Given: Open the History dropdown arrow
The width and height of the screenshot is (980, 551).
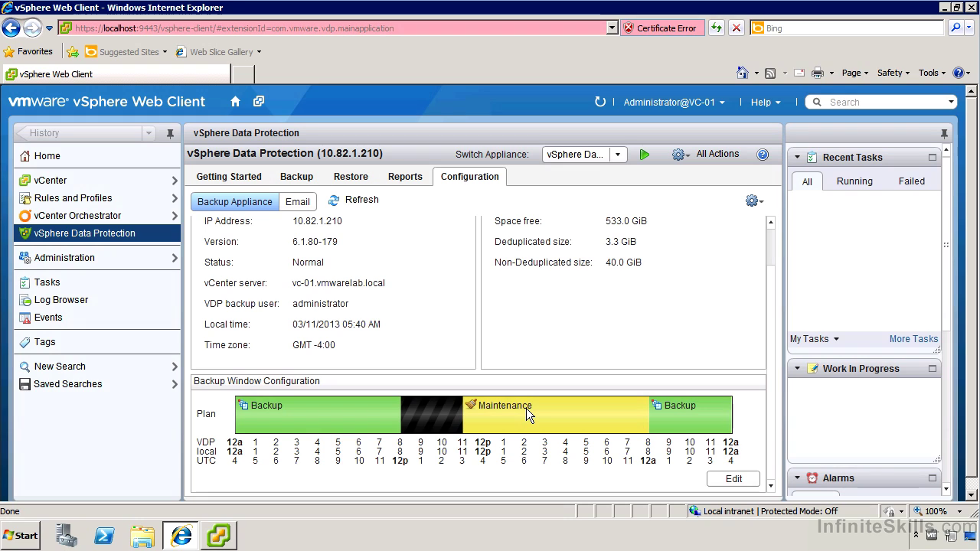Looking at the screenshot, I should (149, 133).
